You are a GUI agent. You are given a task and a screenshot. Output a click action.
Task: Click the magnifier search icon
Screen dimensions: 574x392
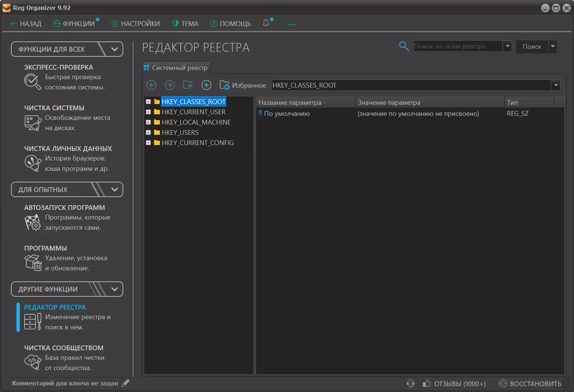[404, 46]
